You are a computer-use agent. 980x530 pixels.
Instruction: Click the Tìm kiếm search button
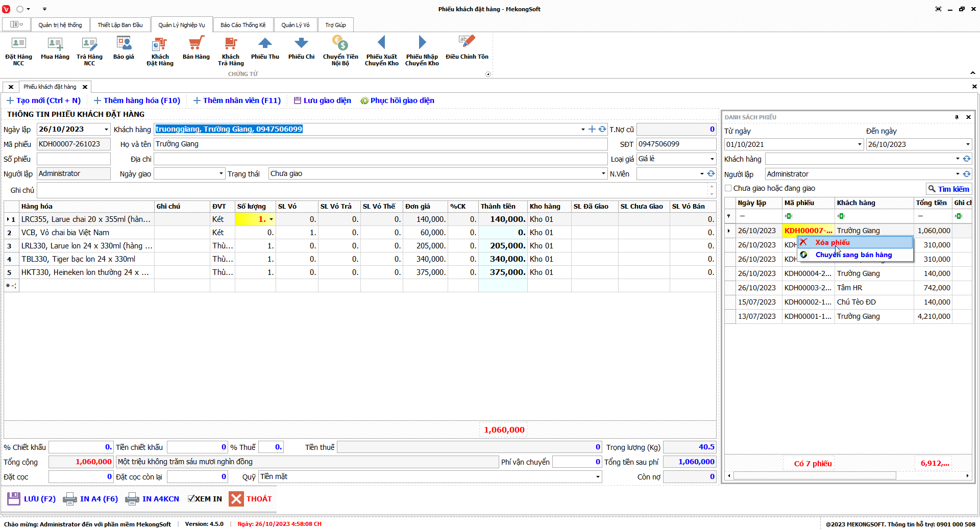point(948,189)
